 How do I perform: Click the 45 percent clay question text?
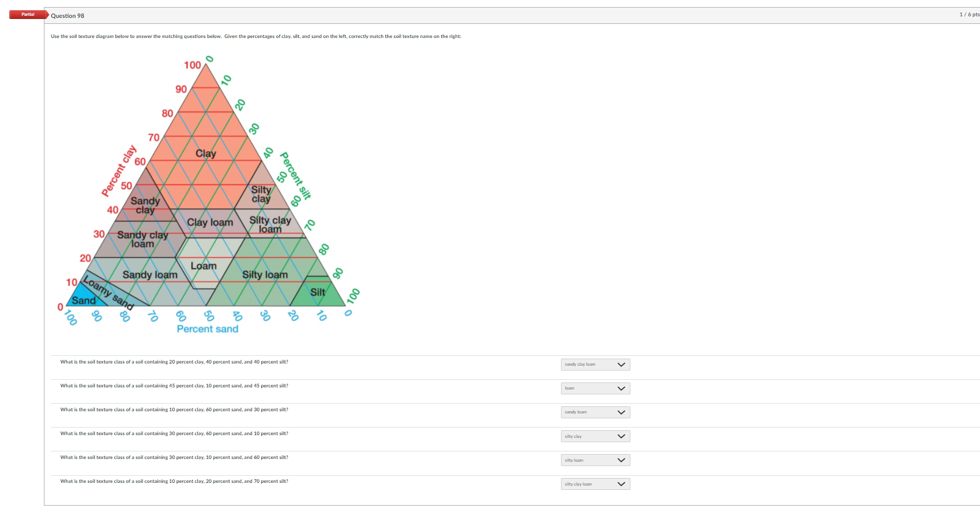coord(174,386)
